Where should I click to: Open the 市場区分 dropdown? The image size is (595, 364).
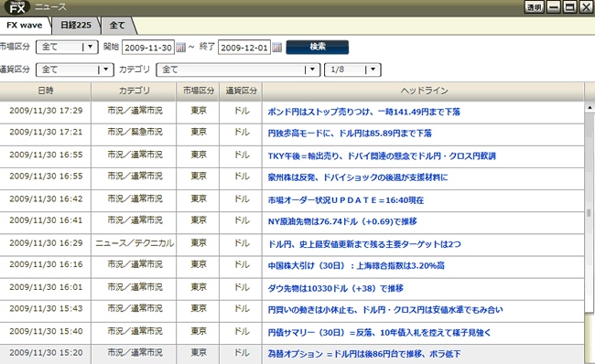[x=67, y=47]
